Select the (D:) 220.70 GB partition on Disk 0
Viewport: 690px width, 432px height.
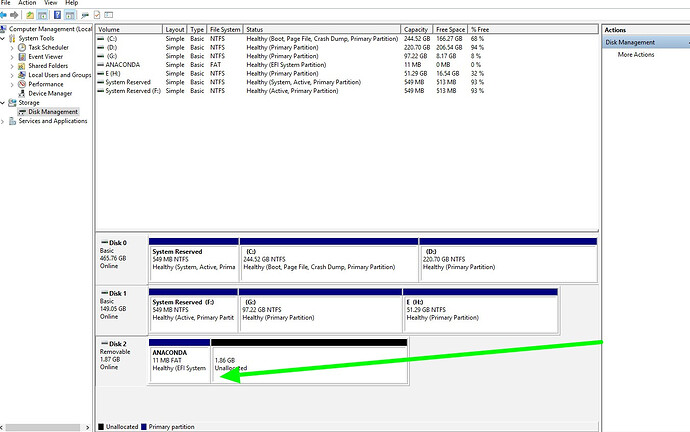(x=508, y=260)
